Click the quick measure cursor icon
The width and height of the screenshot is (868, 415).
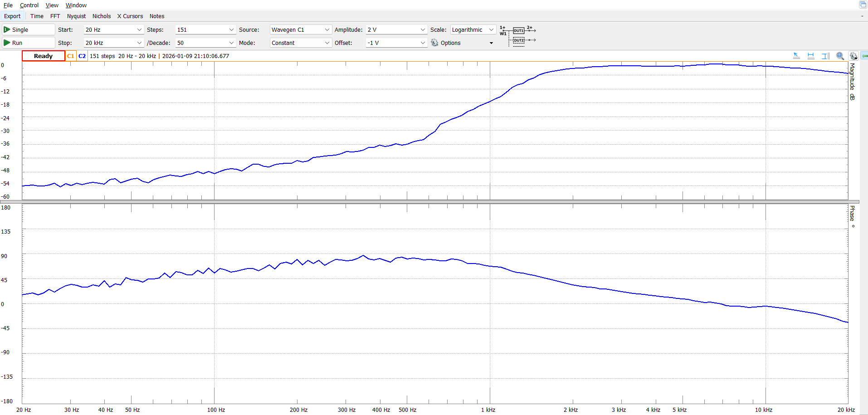tap(796, 56)
